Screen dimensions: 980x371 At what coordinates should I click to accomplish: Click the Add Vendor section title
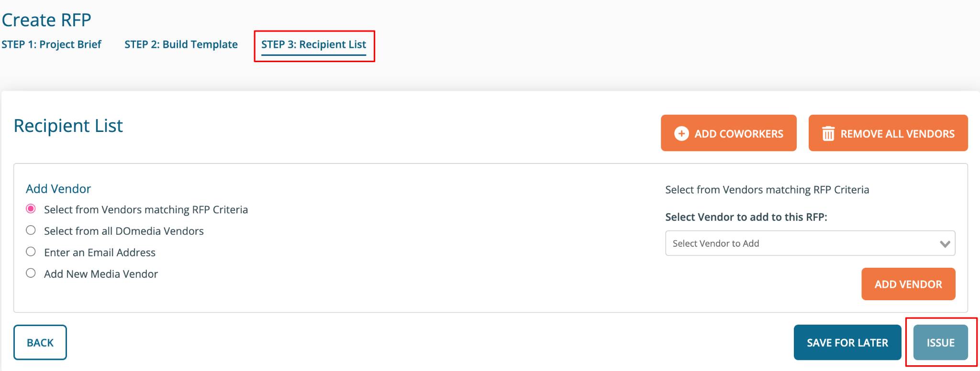(58, 189)
